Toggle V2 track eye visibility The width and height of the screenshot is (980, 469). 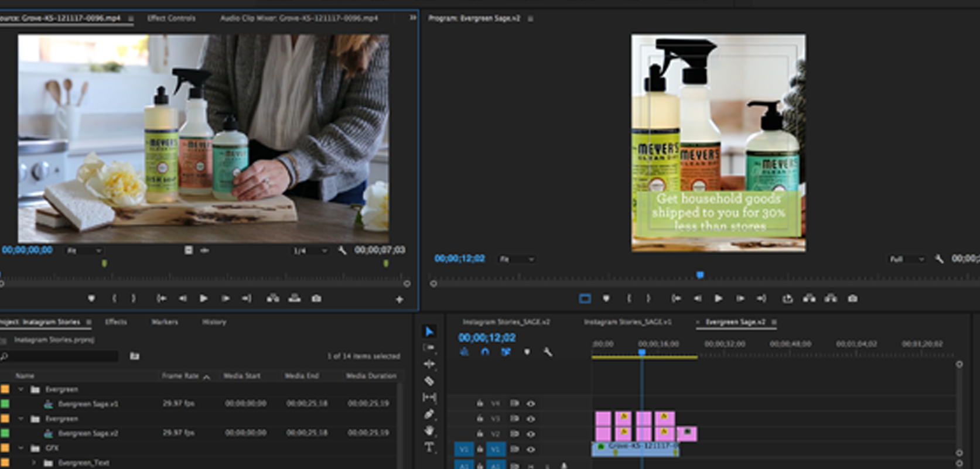531,434
